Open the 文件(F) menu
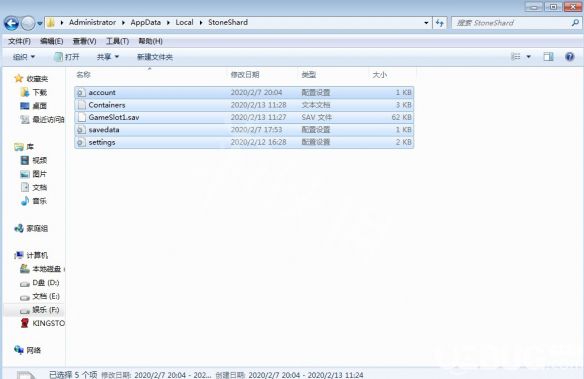 tap(19, 41)
